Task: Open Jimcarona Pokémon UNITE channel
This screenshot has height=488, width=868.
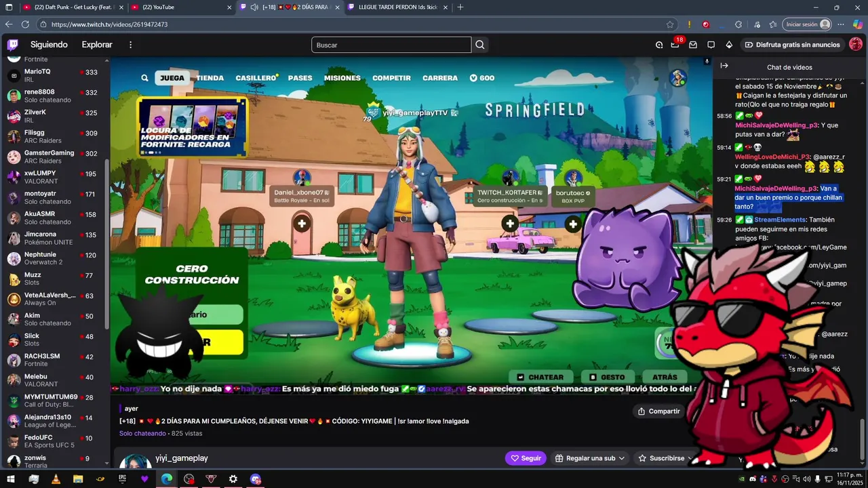Action: pyautogui.click(x=54, y=238)
